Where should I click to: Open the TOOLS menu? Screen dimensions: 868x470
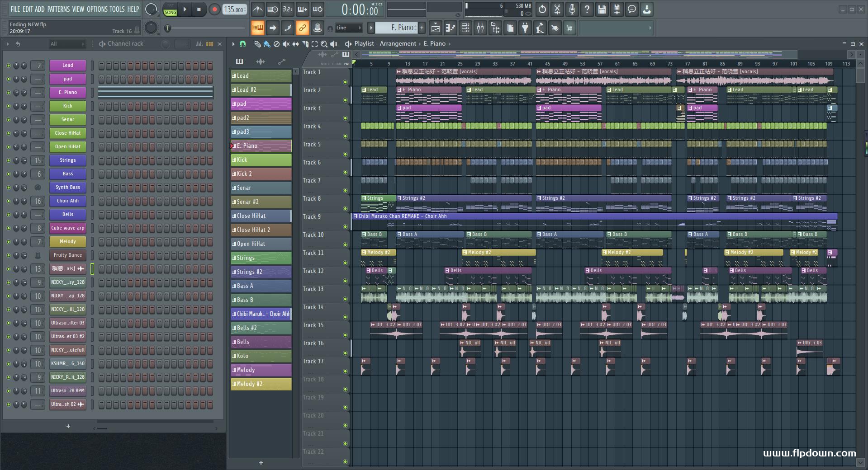117,9
